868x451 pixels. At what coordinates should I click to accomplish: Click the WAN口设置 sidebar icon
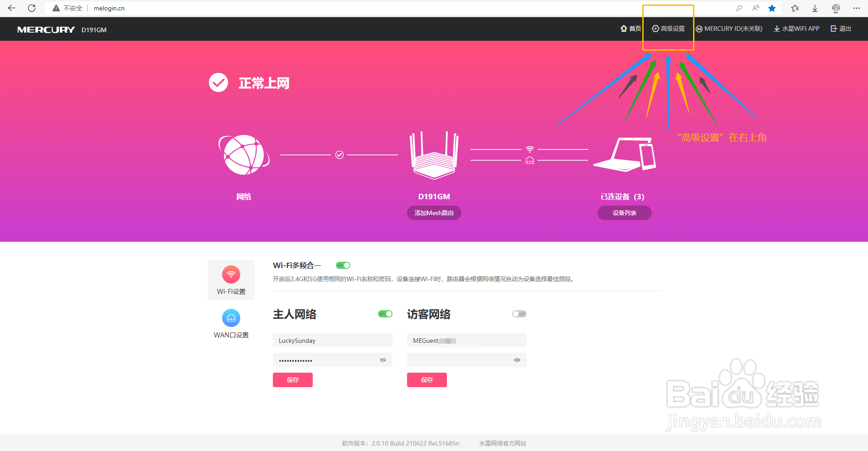(231, 318)
